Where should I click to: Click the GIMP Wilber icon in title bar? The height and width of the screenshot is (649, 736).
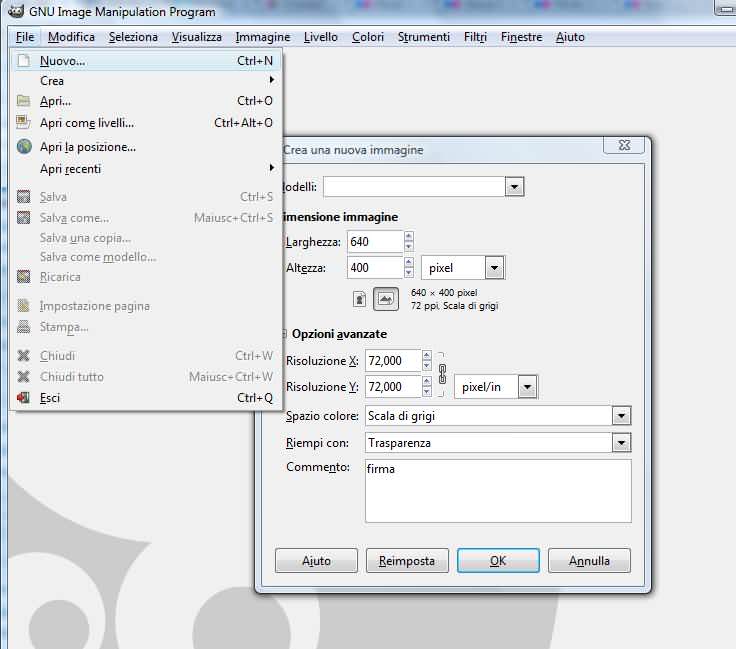(15, 10)
